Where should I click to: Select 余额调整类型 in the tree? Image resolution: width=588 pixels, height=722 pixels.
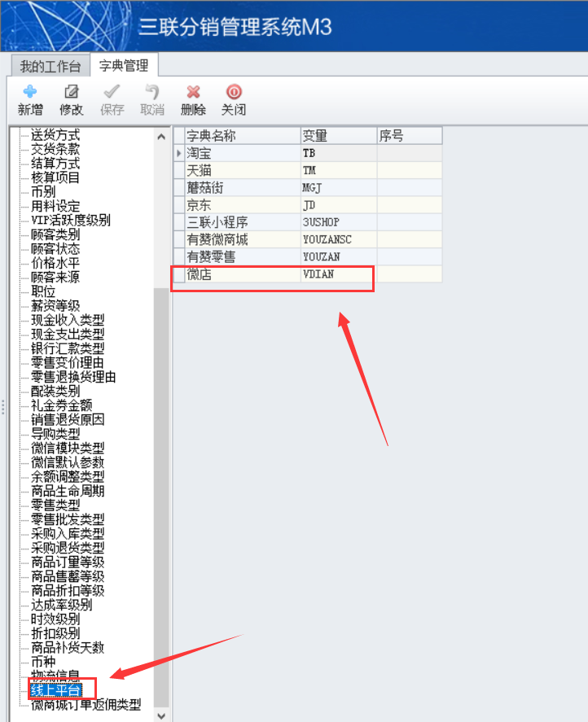click(68, 476)
